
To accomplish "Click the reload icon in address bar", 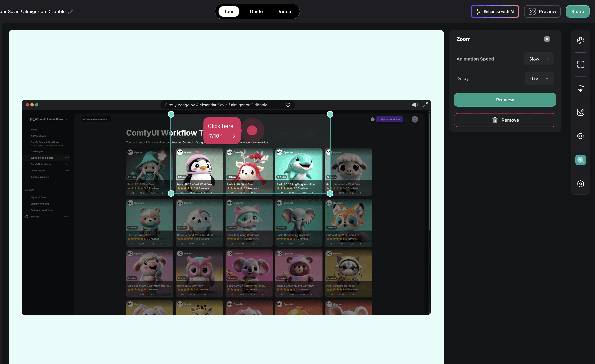I will point(288,105).
